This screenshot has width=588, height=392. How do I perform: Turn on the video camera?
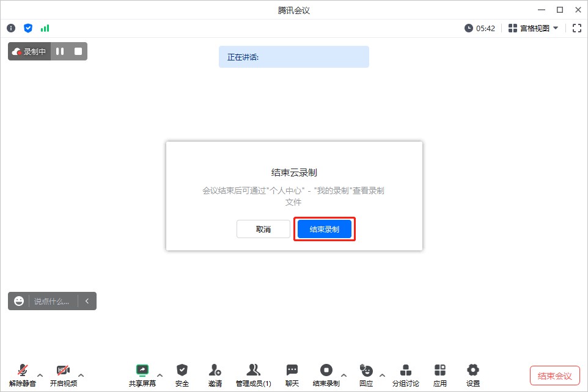pyautogui.click(x=63, y=375)
